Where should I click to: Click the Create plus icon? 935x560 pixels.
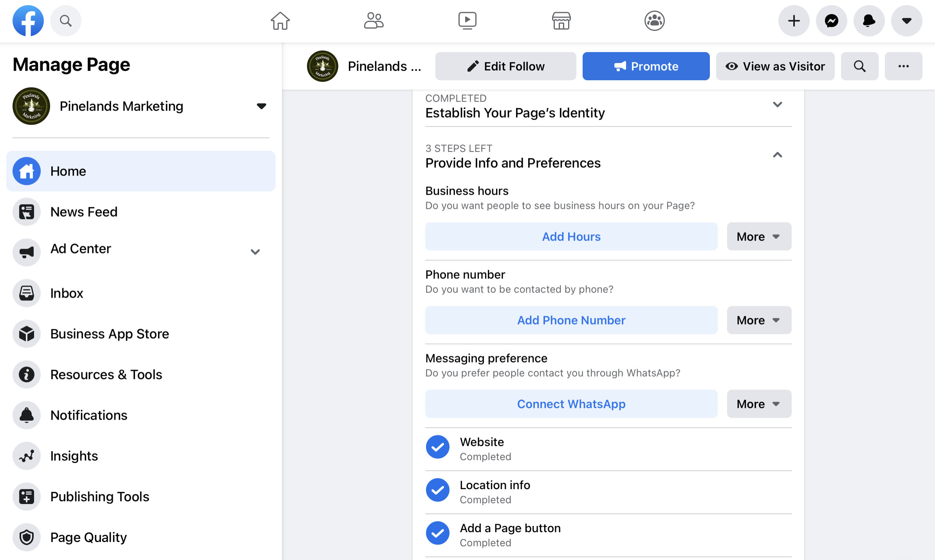[x=794, y=21]
